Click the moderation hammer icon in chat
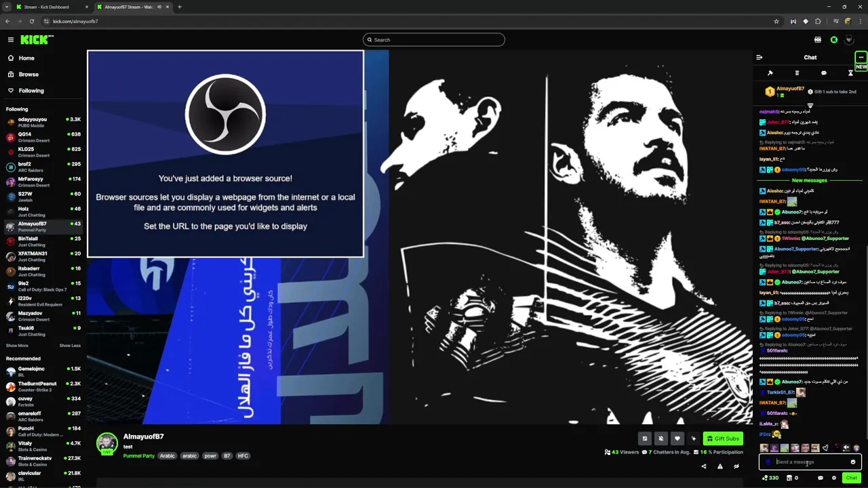The height and width of the screenshot is (488, 868). tap(770, 73)
